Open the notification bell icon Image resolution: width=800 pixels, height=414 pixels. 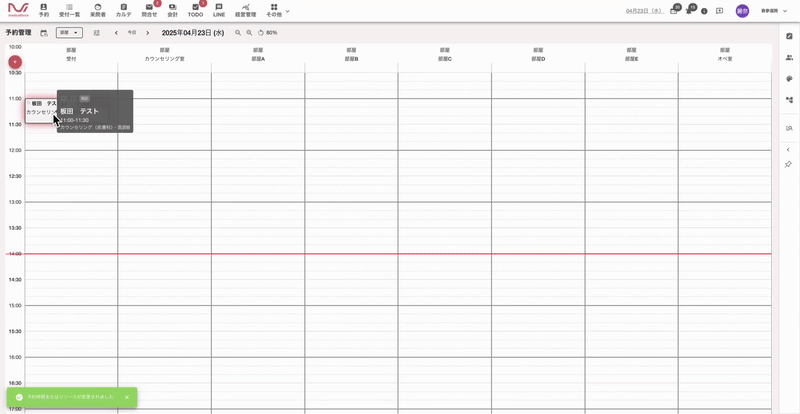[x=688, y=11]
